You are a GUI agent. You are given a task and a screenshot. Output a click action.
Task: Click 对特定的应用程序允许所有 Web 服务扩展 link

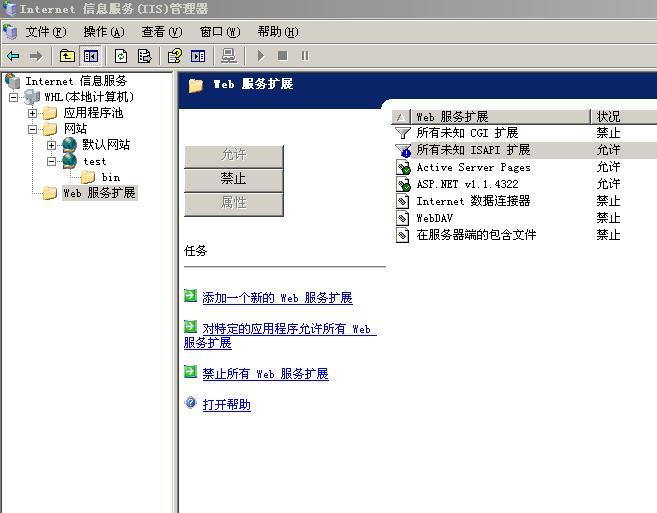pos(280,336)
